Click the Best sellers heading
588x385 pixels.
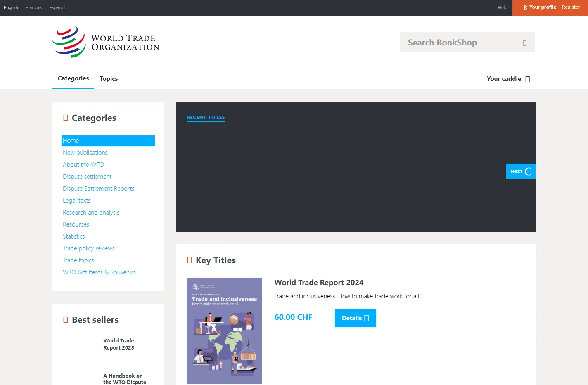pos(95,320)
